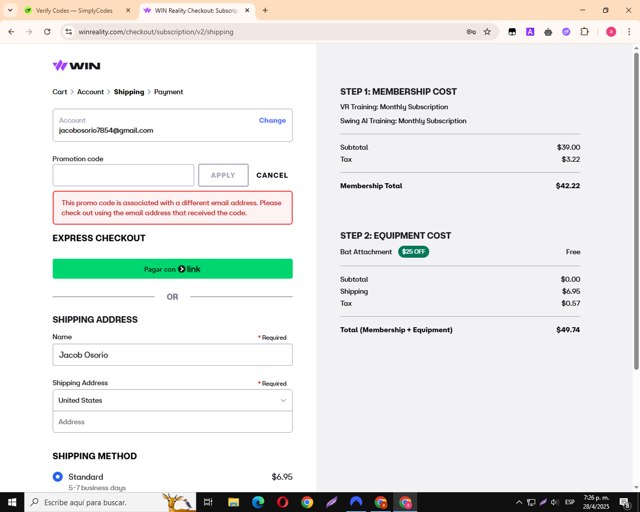Open the notification center icon
The height and width of the screenshot is (512, 640).
pyautogui.click(x=625, y=502)
